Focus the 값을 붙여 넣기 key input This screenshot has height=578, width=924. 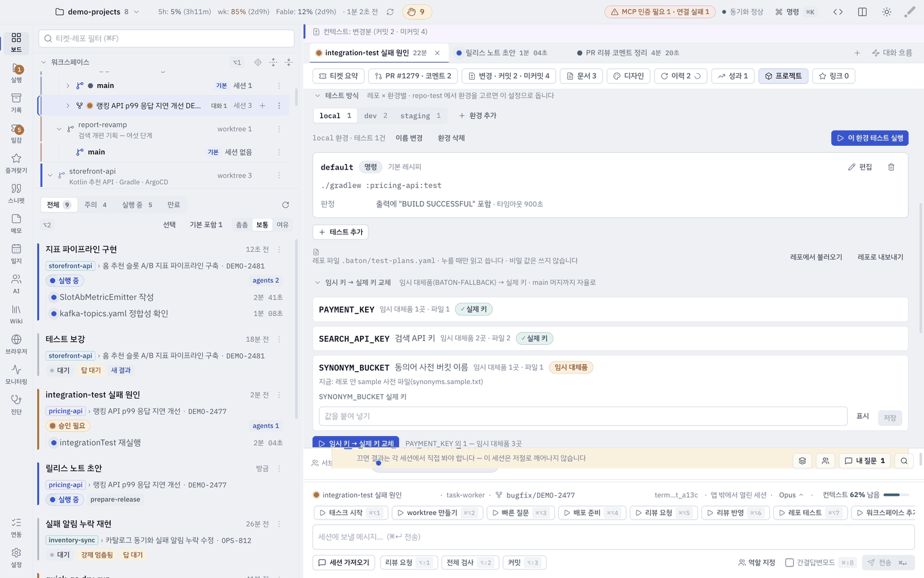(583, 416)
